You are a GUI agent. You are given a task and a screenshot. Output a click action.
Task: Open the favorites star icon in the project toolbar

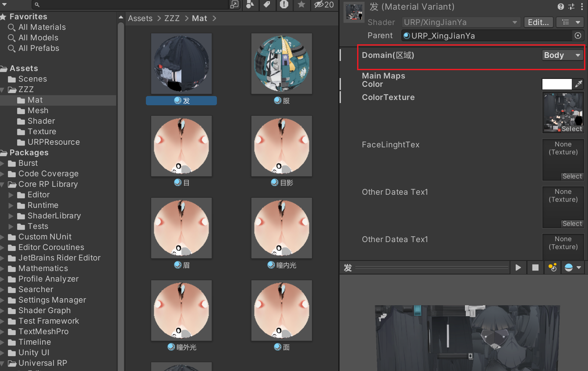click(301, 4)
